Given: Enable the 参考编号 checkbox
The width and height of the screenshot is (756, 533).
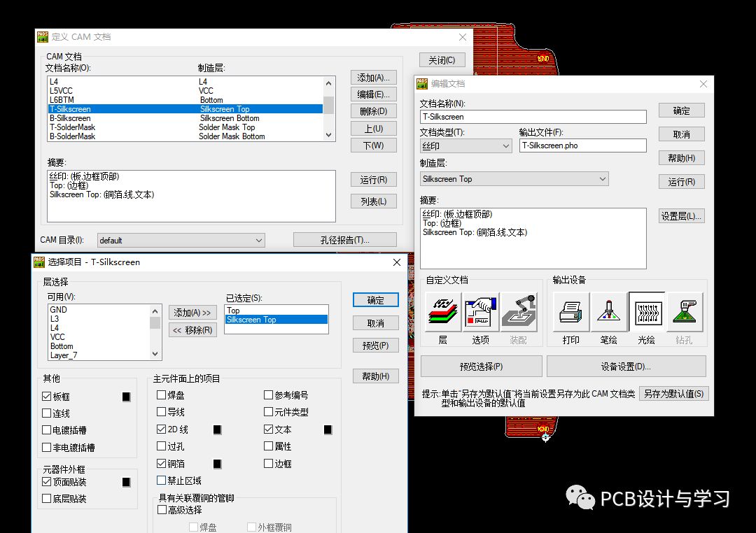Looking at the screenshot, I should click(268, 395).
